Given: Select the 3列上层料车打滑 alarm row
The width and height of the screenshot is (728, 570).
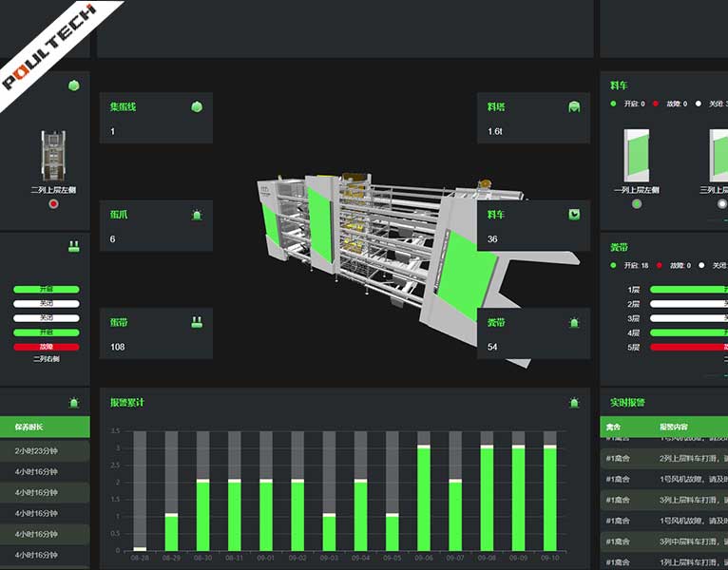Looking at the screenshot, I should 664,500.
